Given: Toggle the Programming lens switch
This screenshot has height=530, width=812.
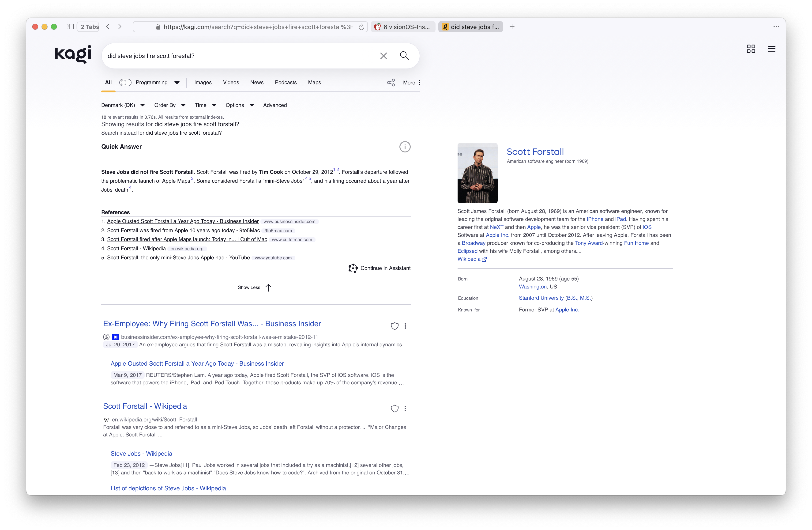Looking at the screenshot, I should click(x=125, y=83).
